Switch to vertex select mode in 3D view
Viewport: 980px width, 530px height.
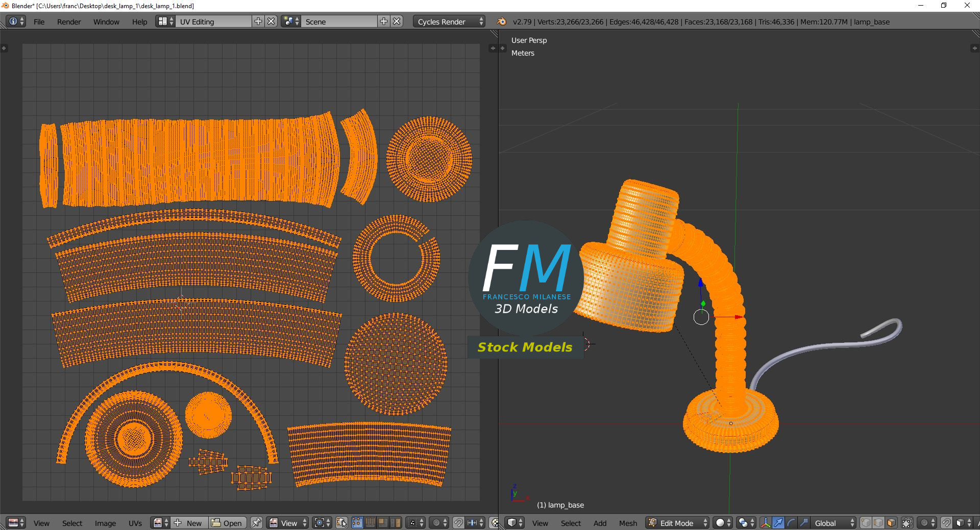pyautogui.click(x=866, y=523)
